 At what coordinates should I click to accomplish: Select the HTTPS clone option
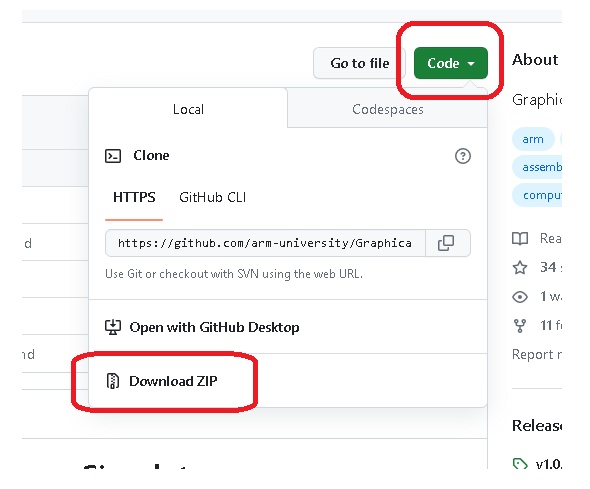pos(134,197)
